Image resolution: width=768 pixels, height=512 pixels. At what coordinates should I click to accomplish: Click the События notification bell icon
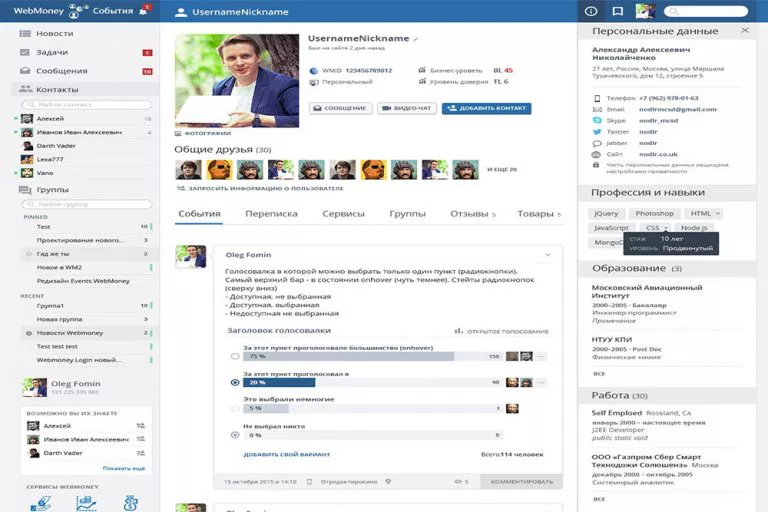point(144,10)
